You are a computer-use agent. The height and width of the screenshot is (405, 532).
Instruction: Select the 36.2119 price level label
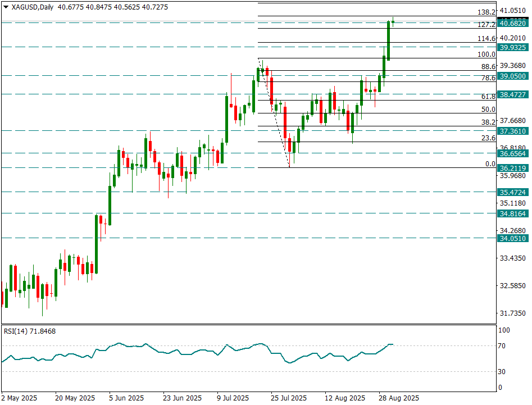point(513,169)
